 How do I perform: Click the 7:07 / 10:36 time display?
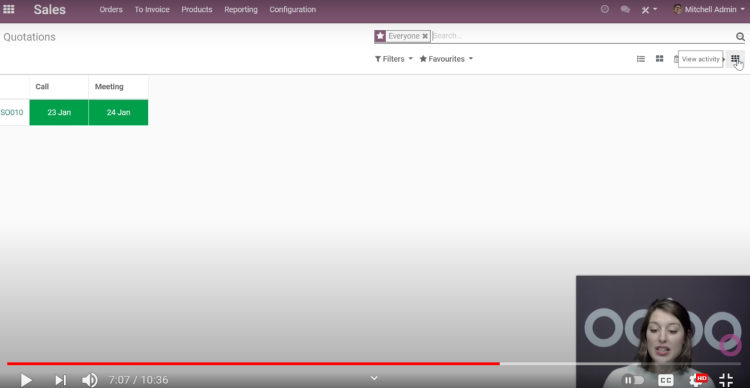point(138,380)
